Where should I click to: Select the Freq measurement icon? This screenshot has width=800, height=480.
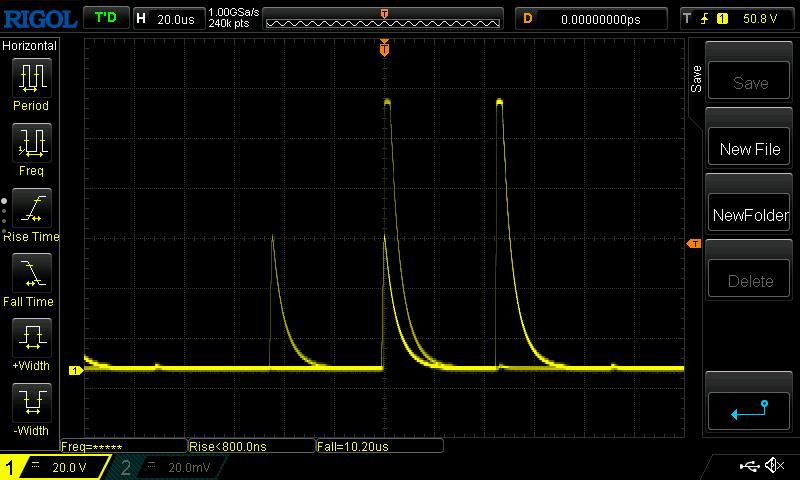(x=31, y=143)
